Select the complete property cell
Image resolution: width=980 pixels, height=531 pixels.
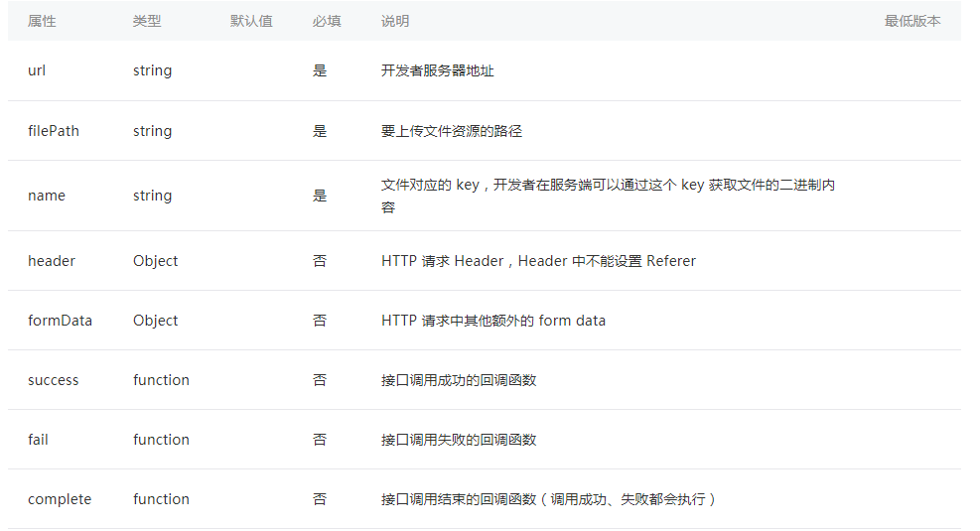(60, 500)
